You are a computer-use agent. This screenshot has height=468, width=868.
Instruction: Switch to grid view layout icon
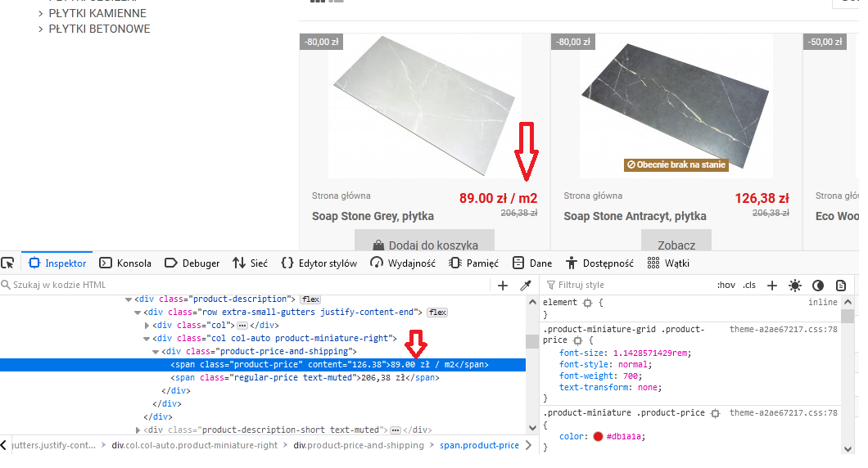tap(318, 1)
